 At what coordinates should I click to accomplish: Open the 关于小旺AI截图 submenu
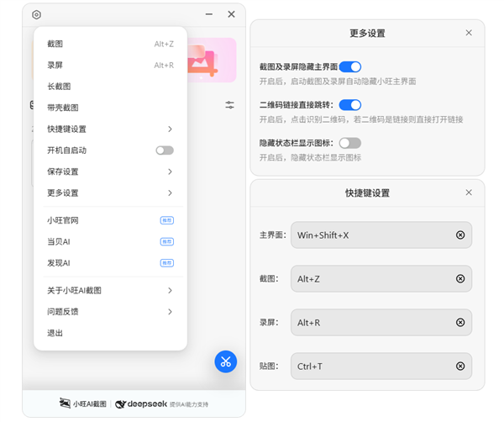tap(109, 291)
